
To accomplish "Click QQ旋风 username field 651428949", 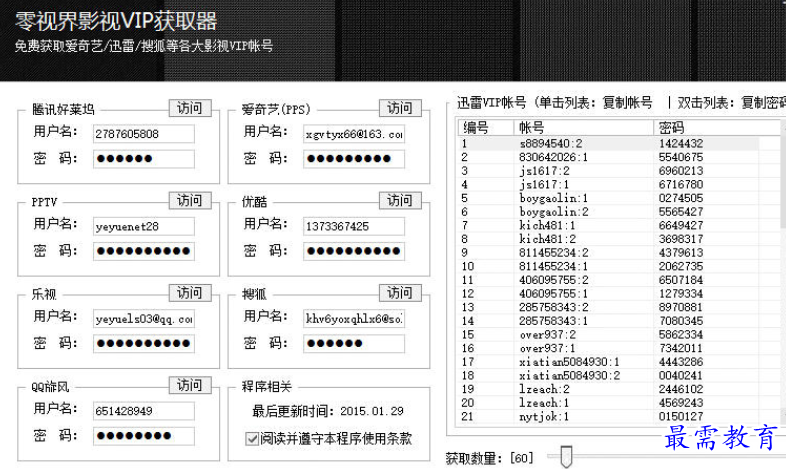I will coord(144,411).
